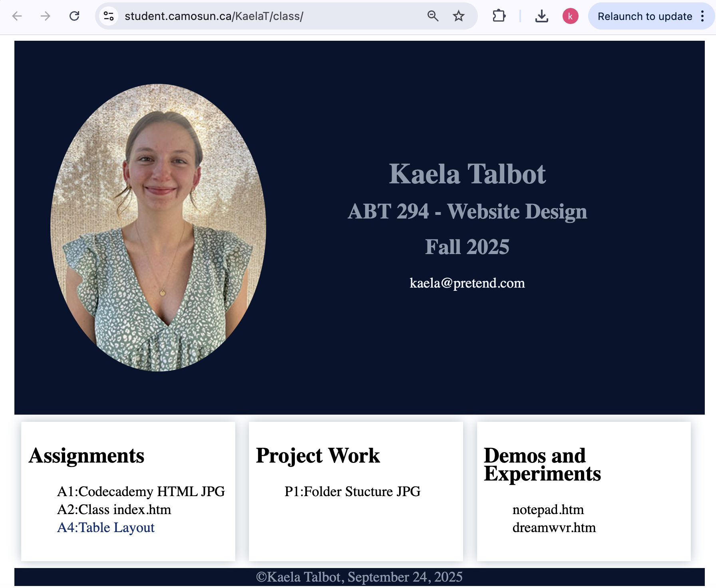Click the kaela@pretend.com email link

coord(467,283)
